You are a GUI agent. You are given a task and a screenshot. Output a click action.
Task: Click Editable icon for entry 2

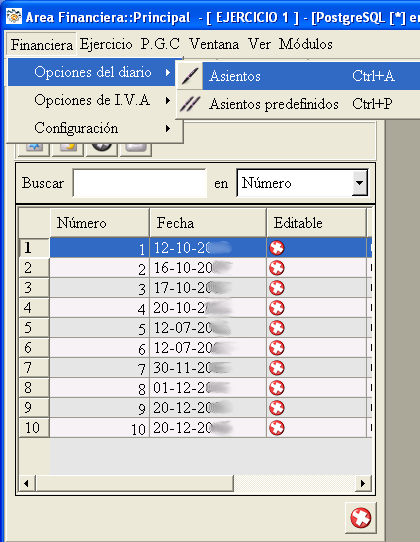[277, 268]
